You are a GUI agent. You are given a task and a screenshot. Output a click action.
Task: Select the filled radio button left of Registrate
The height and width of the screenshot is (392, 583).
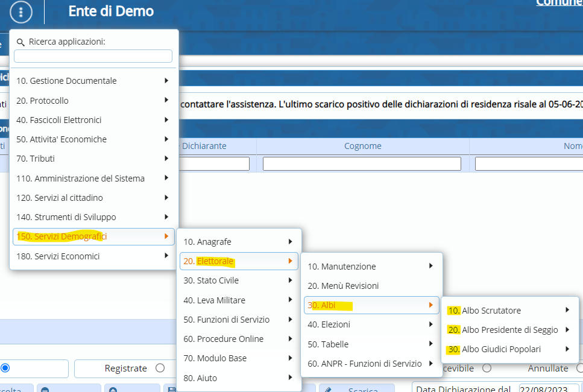[5, 368]
